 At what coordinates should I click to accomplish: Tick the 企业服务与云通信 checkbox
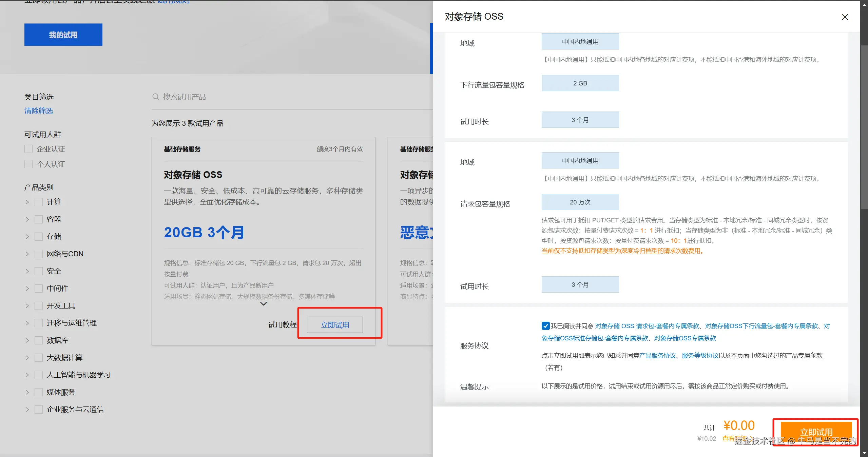click(39, 410)
